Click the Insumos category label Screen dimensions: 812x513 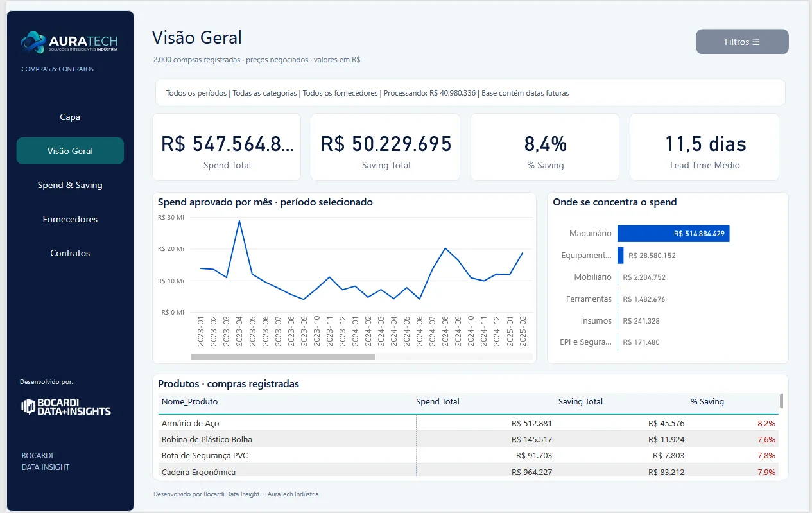[596, 320]
